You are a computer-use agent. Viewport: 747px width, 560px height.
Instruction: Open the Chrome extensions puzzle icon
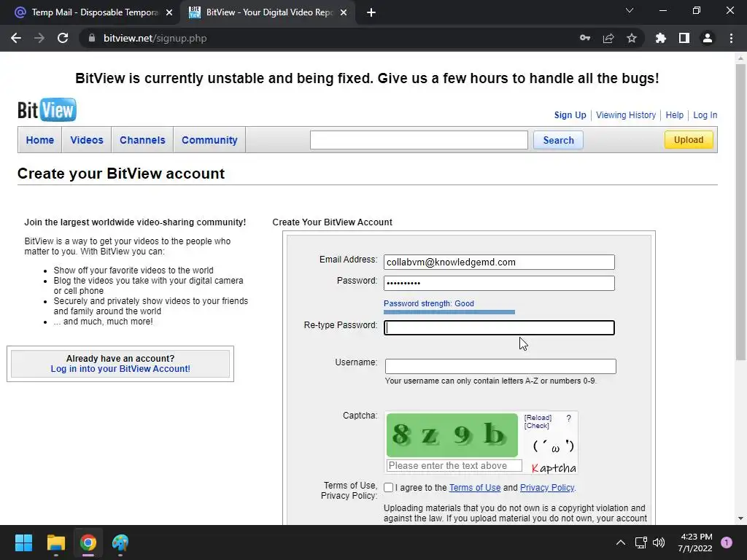pos(661,38)
